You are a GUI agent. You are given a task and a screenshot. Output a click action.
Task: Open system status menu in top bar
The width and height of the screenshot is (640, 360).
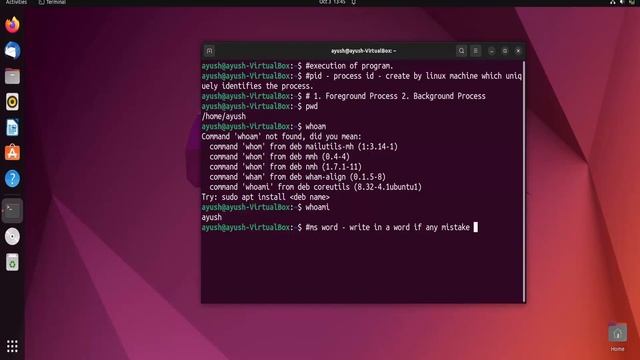point(622,2)
